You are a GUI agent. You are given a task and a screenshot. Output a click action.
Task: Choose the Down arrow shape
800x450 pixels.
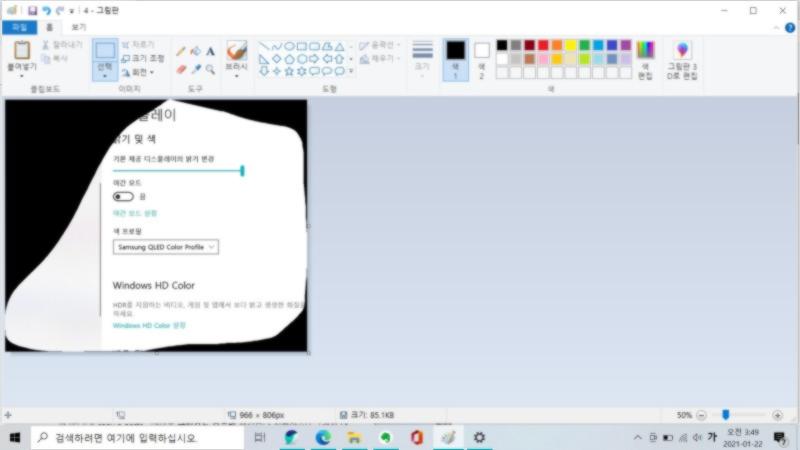[264, 71]
